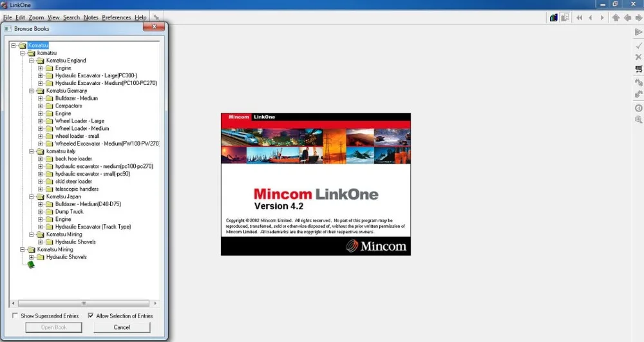Click the Open Book button

(54, 327)
